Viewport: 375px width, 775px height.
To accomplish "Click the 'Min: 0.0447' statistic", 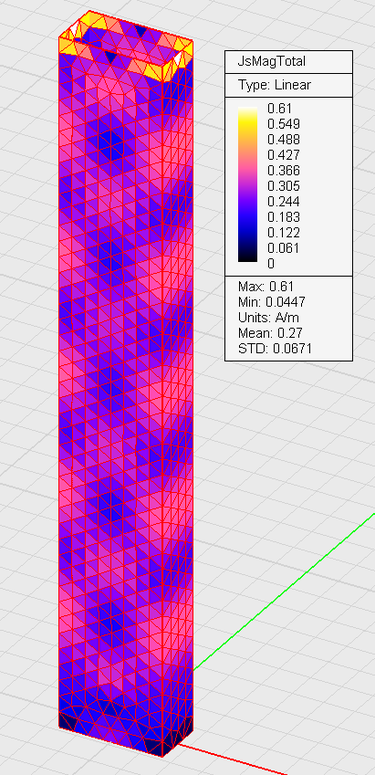I will (271, 301).
